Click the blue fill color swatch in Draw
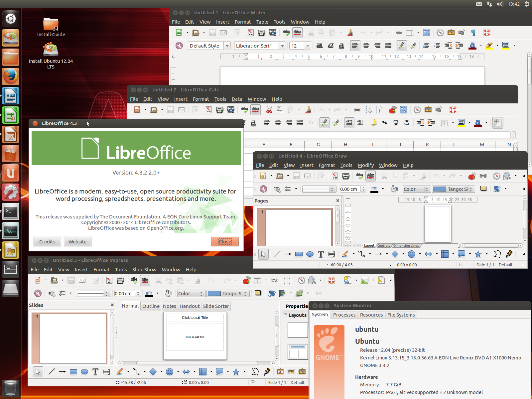532x399 pixels. point(440,189)
